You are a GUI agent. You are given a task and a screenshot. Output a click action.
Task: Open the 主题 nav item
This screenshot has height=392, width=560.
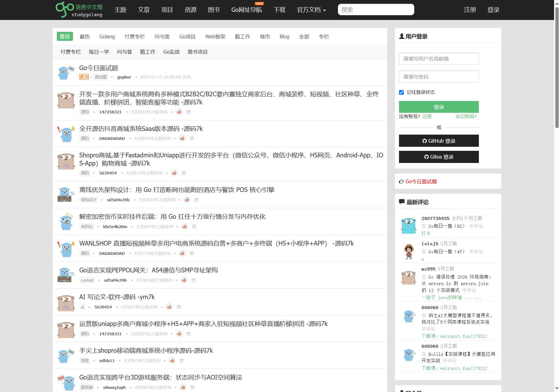120,10
